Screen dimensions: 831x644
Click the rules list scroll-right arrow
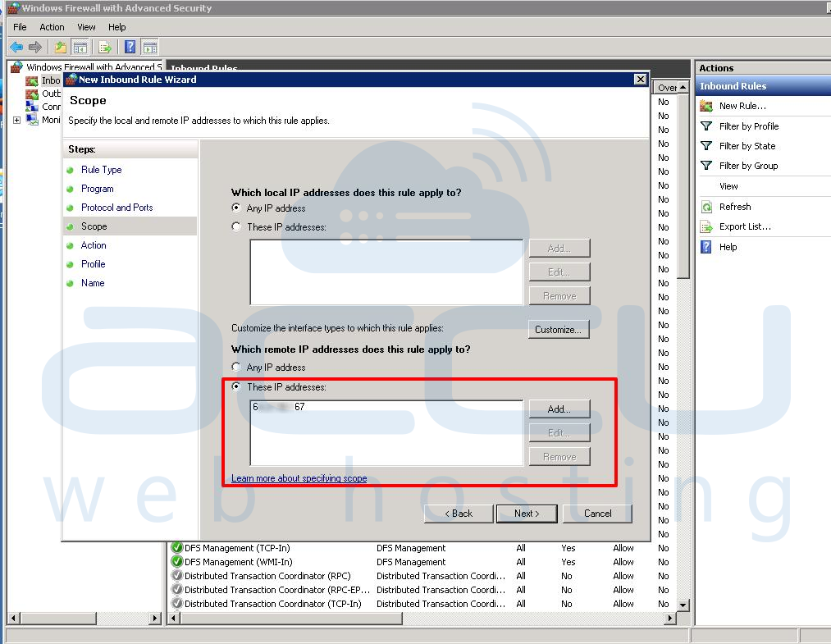[x=671, y=618]
